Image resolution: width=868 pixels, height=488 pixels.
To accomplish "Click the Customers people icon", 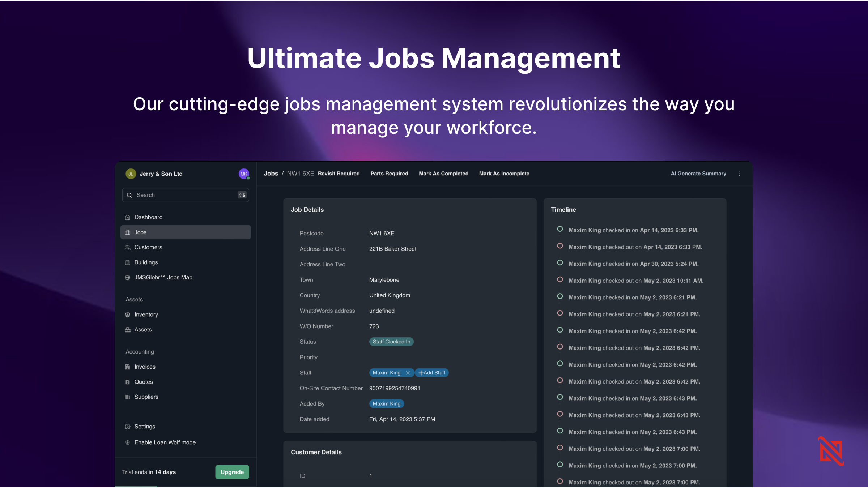I will click(128, 247).
